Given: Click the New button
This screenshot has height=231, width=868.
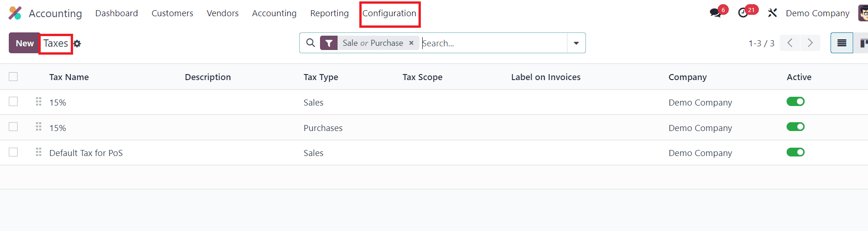Looking at the screenshot, I should click(x=25, y=43).
